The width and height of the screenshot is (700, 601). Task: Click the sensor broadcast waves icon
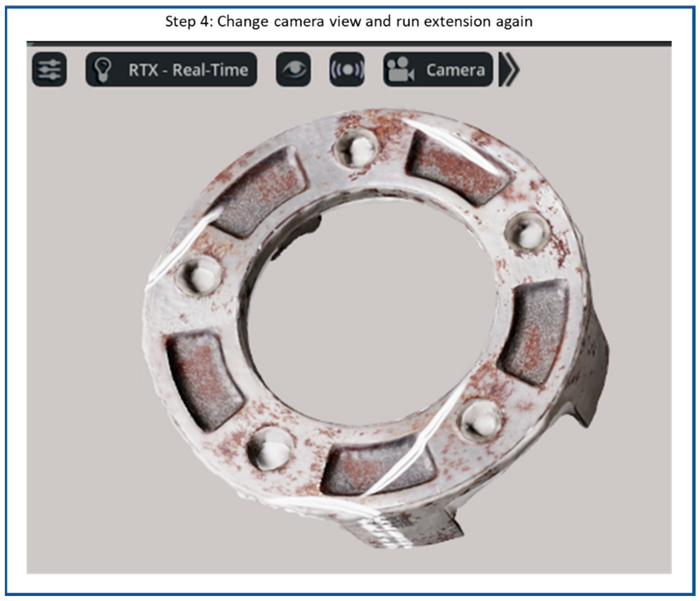tap(347, 69)
